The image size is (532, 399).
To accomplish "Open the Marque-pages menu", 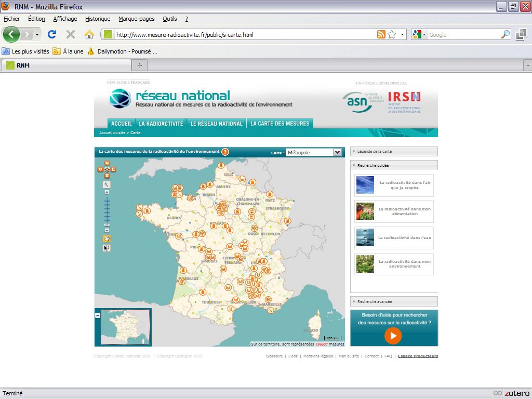I will click(136, 19).
